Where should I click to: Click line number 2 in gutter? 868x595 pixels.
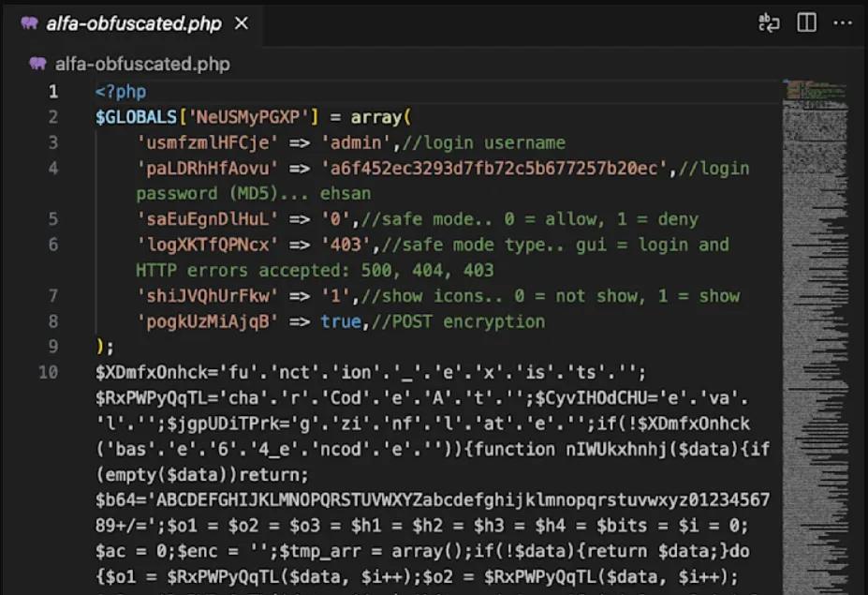click(53, 117)
